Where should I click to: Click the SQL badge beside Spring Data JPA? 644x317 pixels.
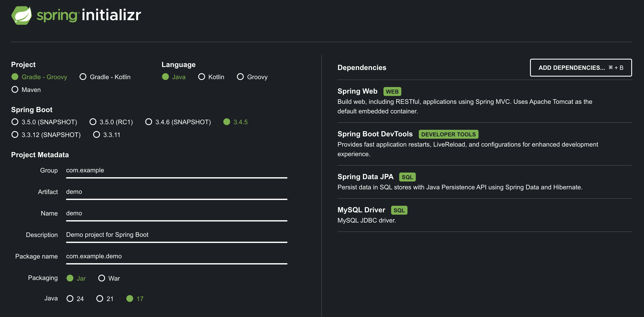pos(407,177)
